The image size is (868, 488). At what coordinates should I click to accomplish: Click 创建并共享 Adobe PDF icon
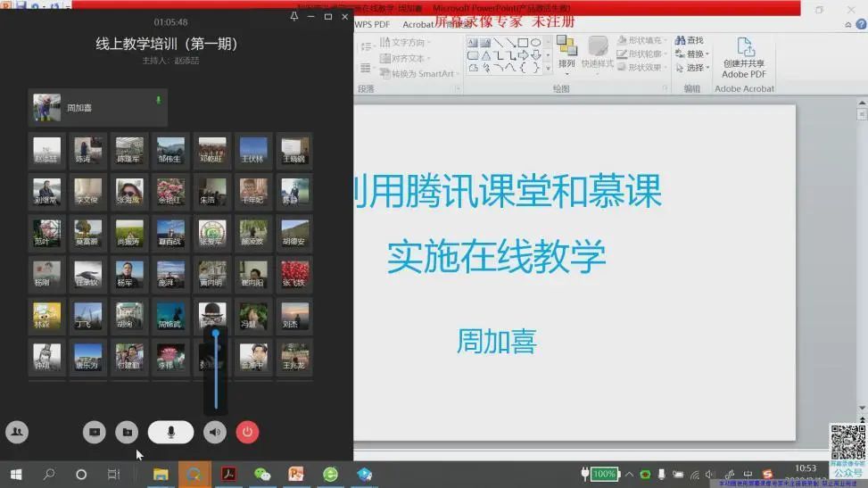click(x=744, y=57)
